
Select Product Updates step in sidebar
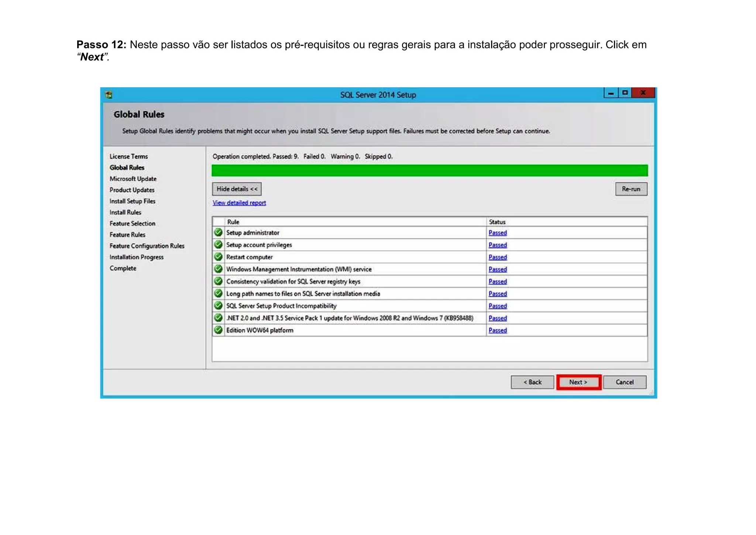pos(132,190)
